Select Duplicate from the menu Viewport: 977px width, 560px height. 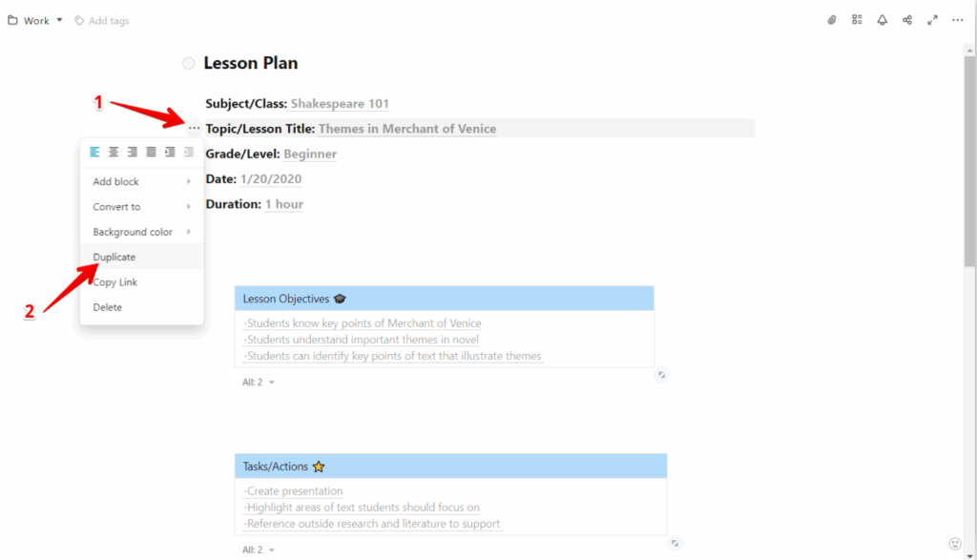(114, 257)
